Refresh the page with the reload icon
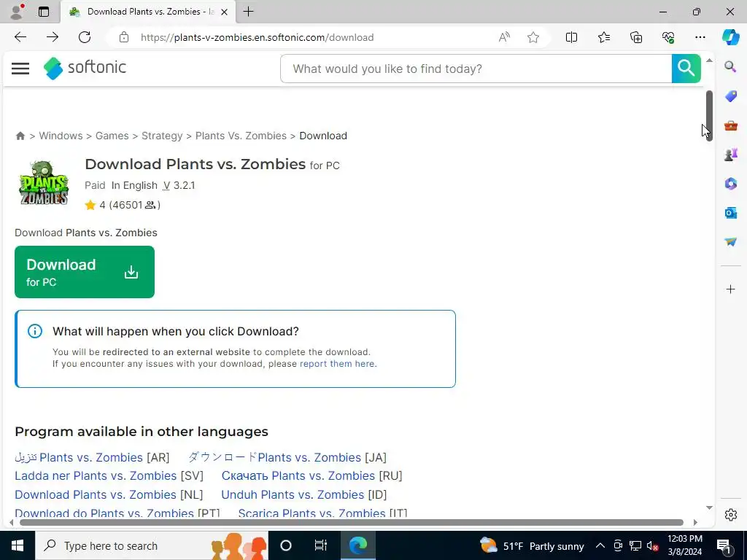The width and height of the screenshot is (747, 560). 85,37
